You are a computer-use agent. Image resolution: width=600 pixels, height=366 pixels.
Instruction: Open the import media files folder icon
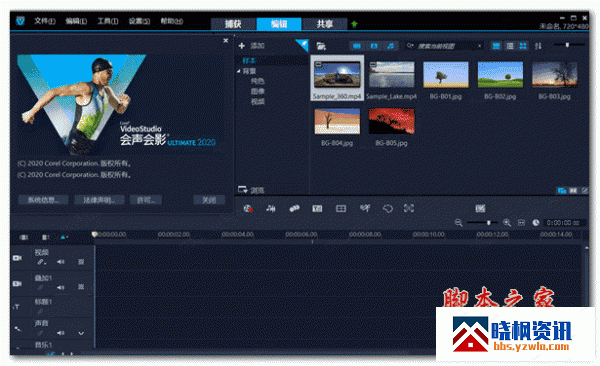pyautogui.click(x=321, y=46)
